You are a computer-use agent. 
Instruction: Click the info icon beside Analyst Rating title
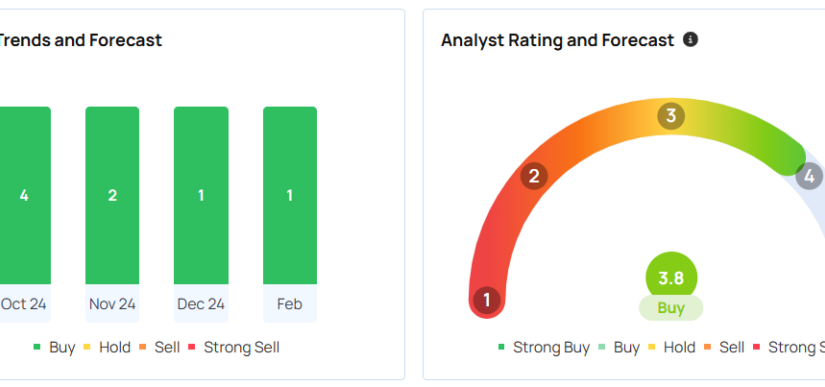tap(690, 39)
